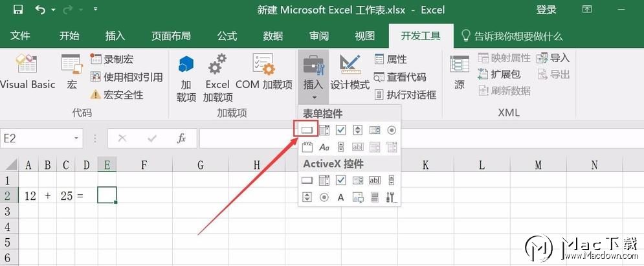
Task: Switch to the 公式 tab
Action: coord(227,36)
